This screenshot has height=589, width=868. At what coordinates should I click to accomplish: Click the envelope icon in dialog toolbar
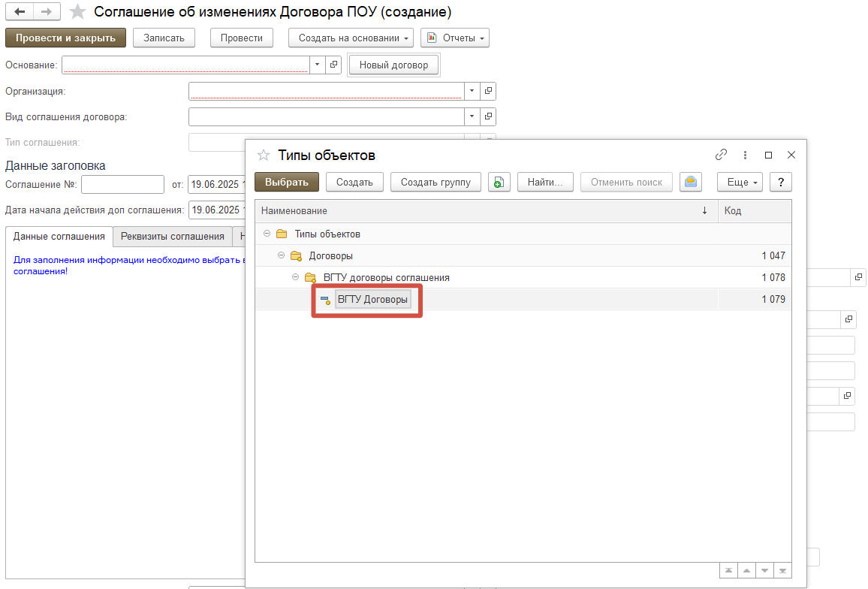[x=690, y=182]
